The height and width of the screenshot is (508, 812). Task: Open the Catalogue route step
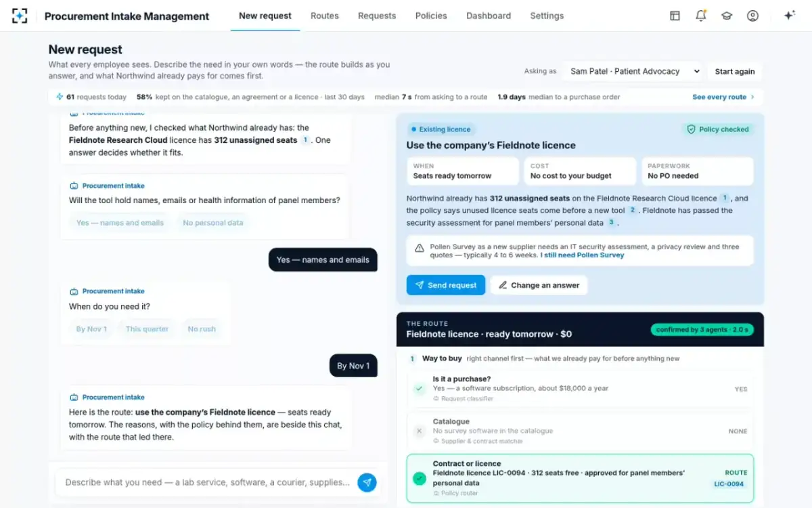point(580,431)
